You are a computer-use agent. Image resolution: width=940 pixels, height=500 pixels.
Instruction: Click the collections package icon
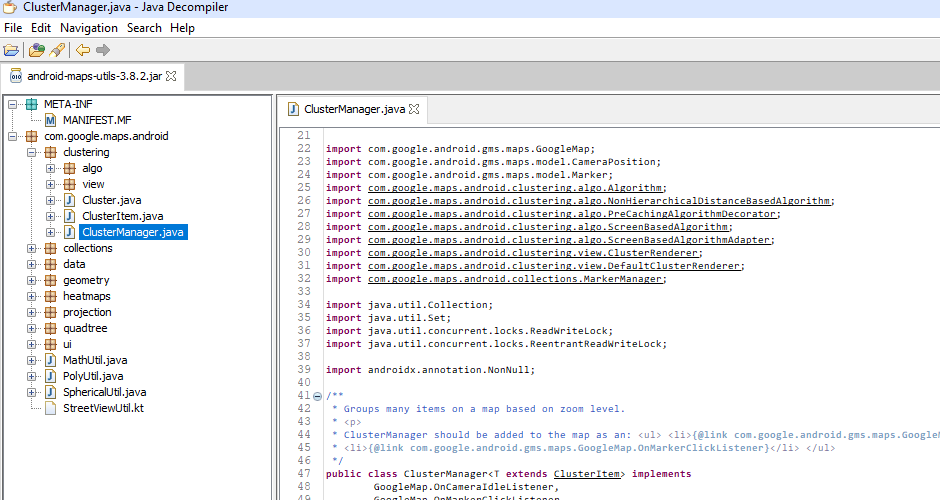tap(51, 248)
